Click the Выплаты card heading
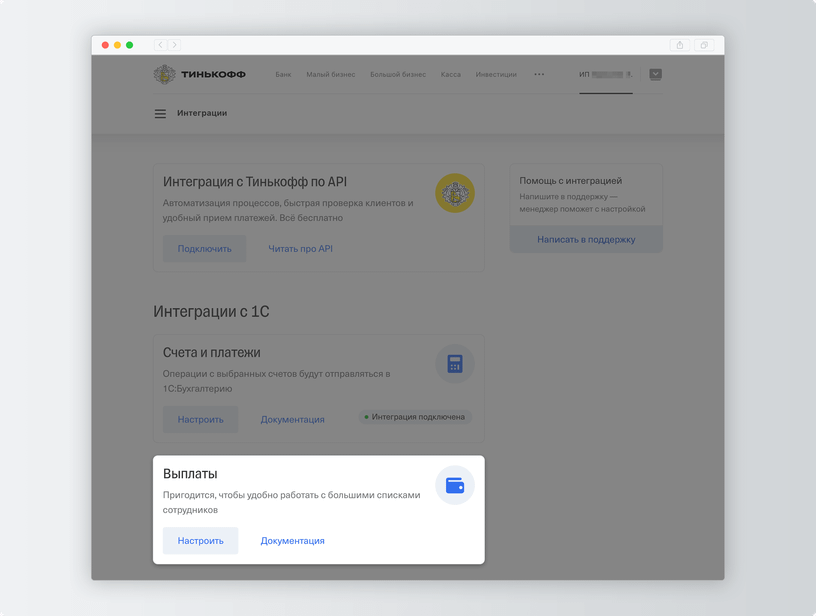Screen dimensions: 816x616 click(x=190, y=474)
